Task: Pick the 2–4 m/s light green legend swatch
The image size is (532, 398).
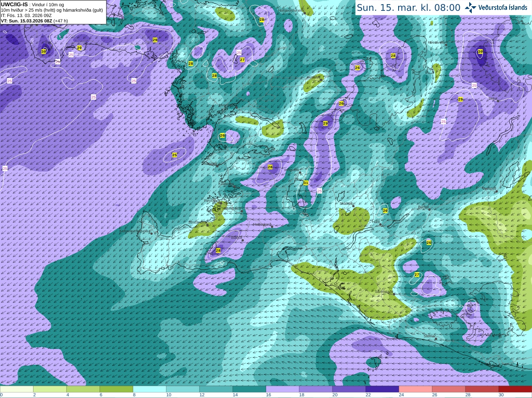Action: (50, 389)
